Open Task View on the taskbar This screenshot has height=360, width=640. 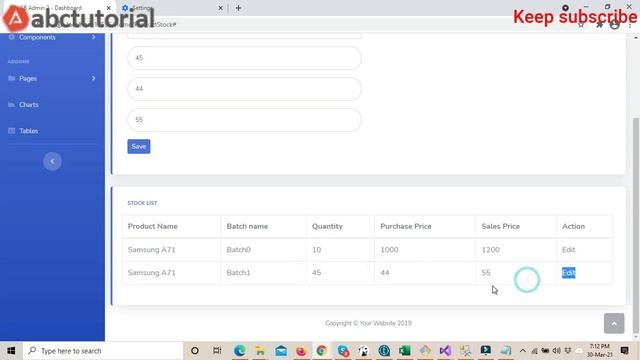(x=217, y=351)
